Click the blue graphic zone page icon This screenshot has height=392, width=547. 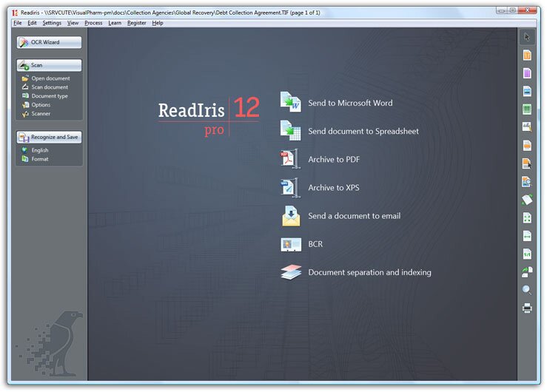527,91
